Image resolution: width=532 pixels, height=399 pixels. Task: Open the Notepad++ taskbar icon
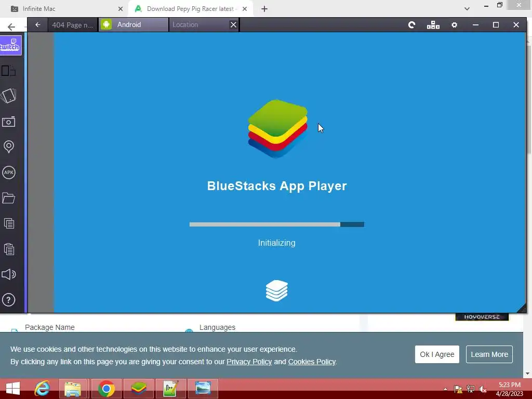click(x=170, y=389)
